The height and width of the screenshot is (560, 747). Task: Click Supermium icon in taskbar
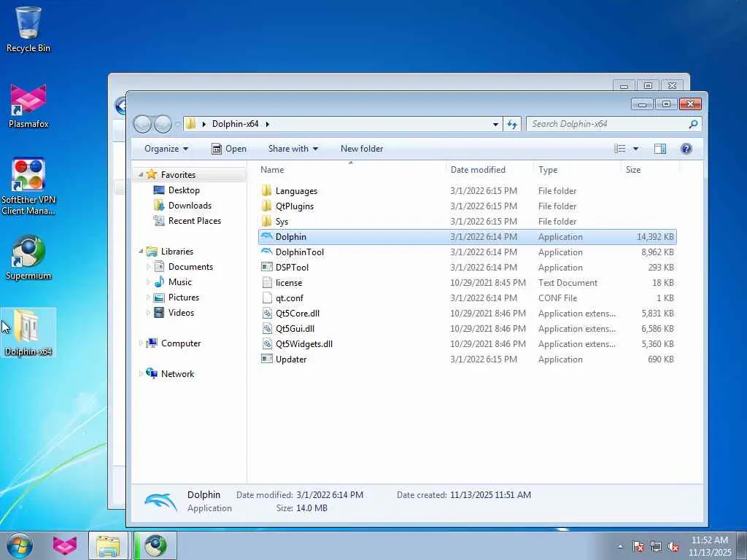[155, 545]
